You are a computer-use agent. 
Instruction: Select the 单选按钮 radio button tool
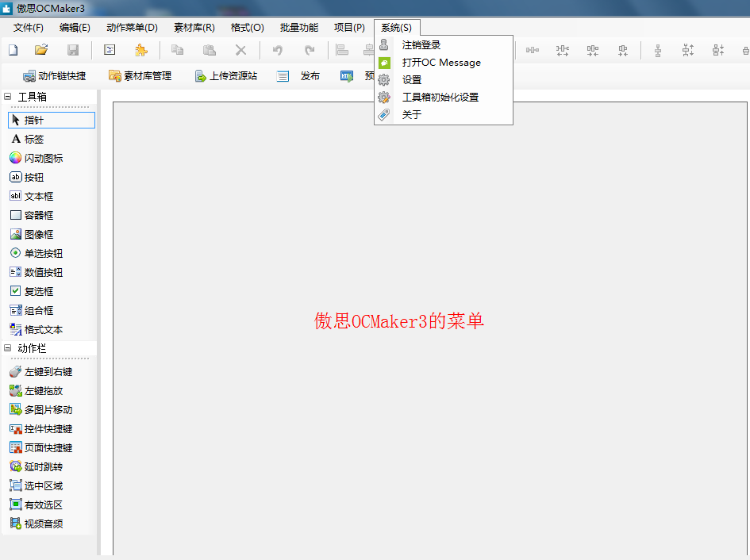(37, 254)
